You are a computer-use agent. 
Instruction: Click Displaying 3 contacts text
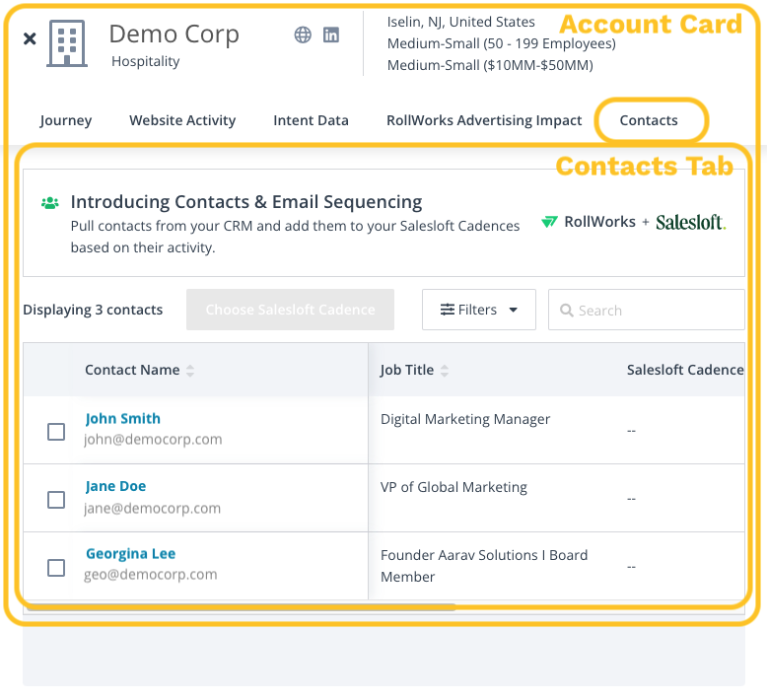(93, 310)
